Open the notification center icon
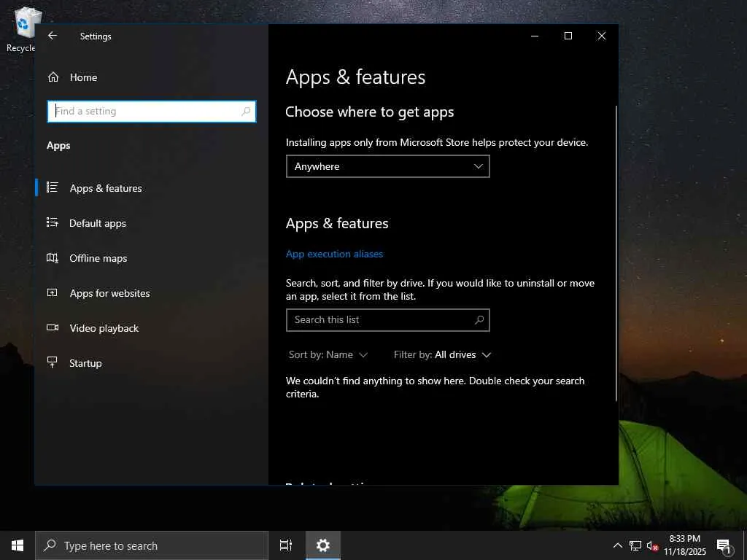This screenshot has width=747, height=560. coord(724,545)
